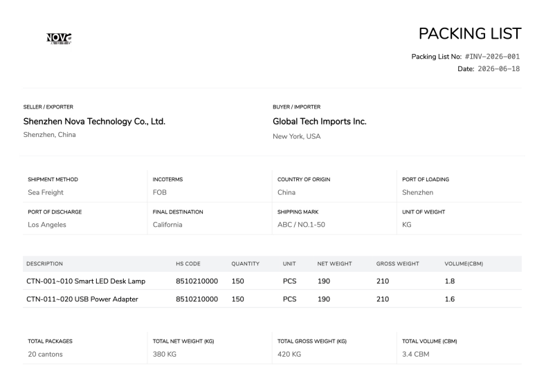Screen dimensions: 546x392
Task: Select buyer name Global Tech Imports Inc.
Action: (319, 122)
